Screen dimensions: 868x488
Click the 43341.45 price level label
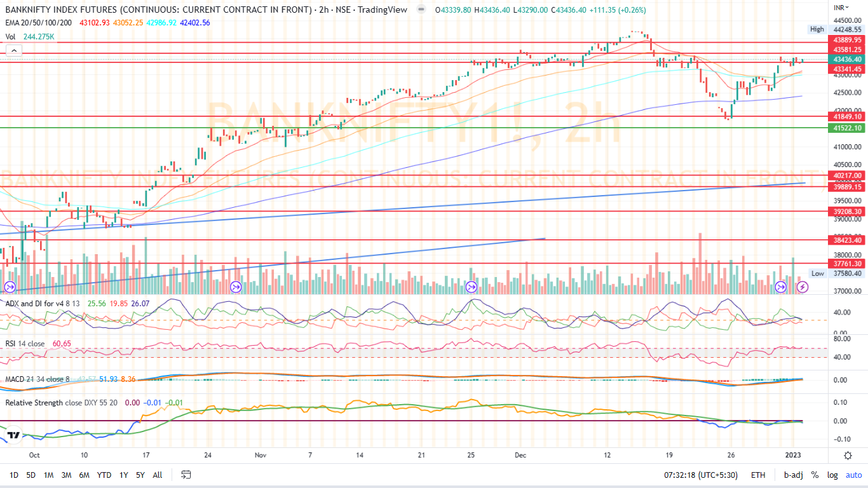point(847,69)
